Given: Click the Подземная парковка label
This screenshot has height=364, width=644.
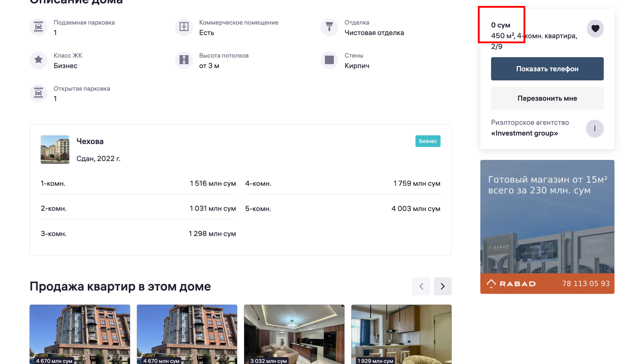Looking at the screenshot, I should click(84, 23).
